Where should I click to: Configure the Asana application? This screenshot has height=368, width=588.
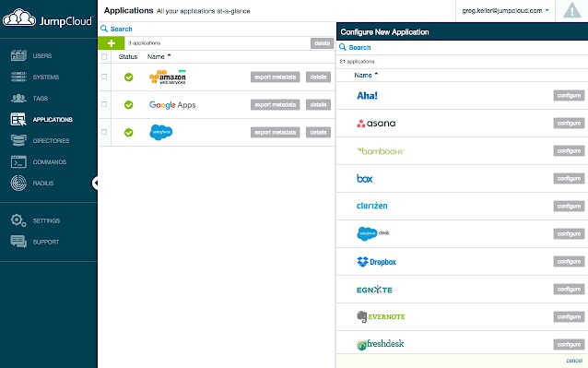[569, 123]
